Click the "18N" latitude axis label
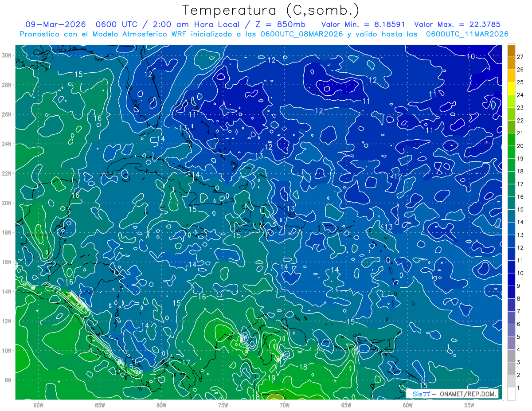 (6, 232)
